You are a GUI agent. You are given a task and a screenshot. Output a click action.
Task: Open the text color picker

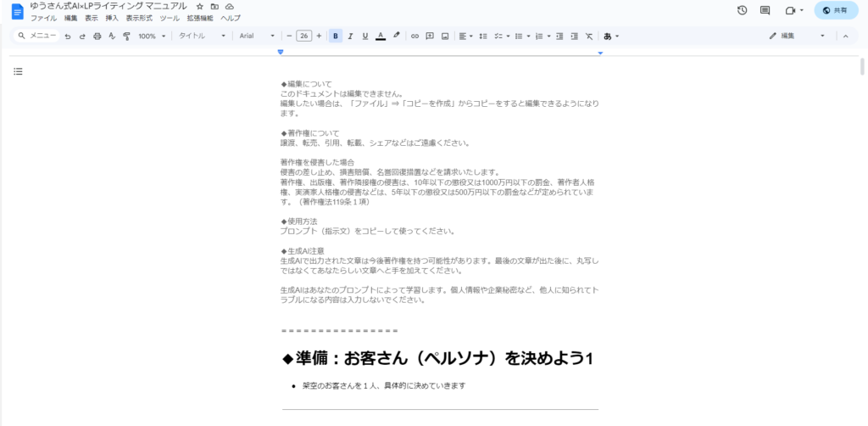pos(381,36)
